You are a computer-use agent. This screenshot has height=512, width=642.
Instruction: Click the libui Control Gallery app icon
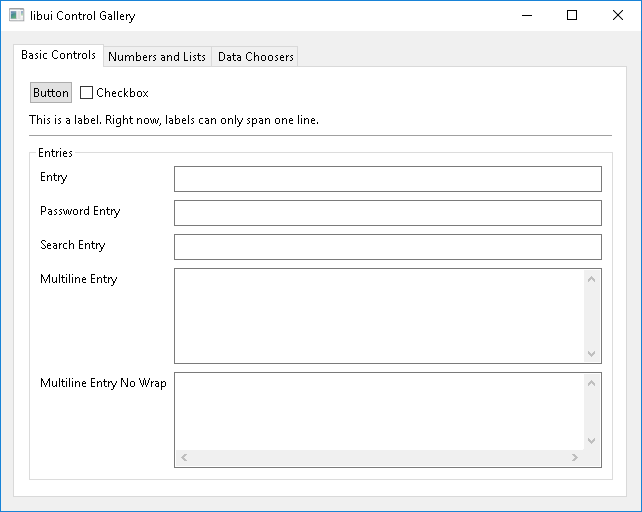pos(16,15)
